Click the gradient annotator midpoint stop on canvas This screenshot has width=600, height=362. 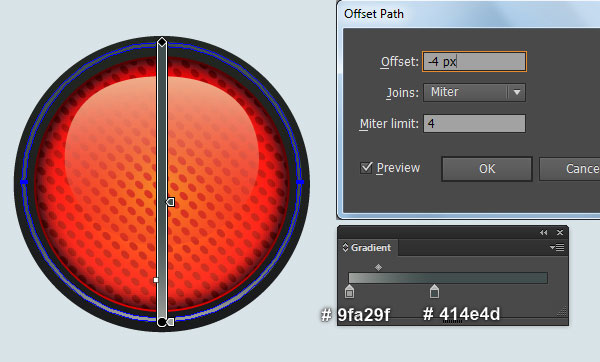[170, 202]
